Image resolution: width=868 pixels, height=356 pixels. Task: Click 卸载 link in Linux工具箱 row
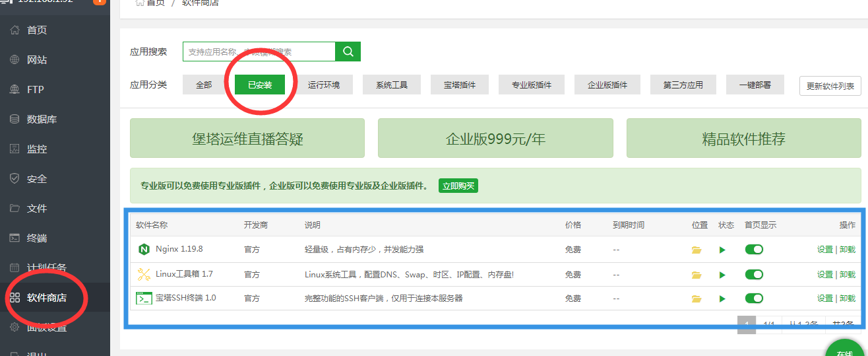click(x=848, y=274)
